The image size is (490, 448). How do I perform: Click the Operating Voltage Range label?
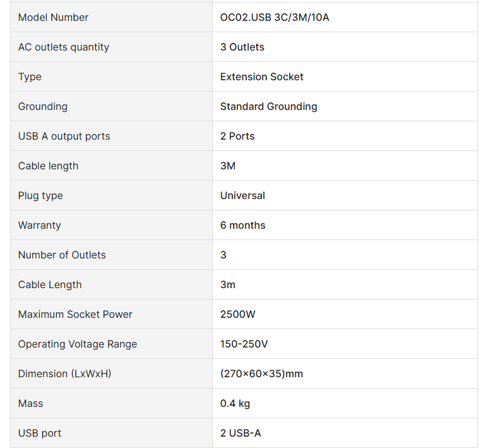click(77, 344)
